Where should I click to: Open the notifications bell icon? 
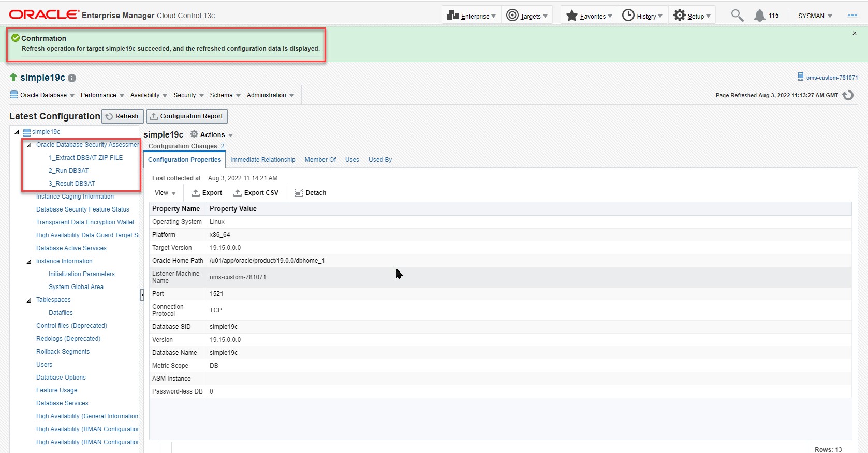coord(759,16)
